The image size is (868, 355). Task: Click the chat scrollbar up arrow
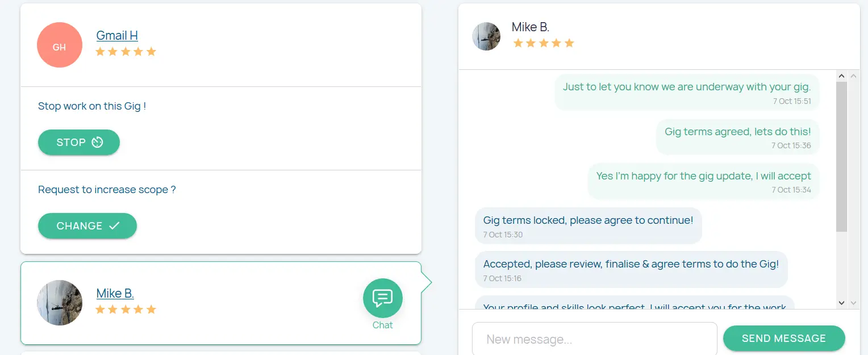[842, 76]
